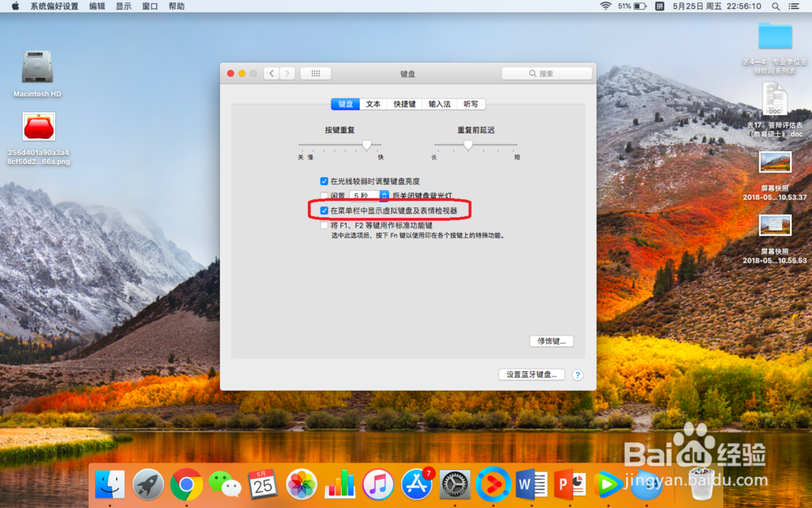The width and height of the screenshot is (812, 508).
Task: Open Notification Center icon
Action: point(793,7)
